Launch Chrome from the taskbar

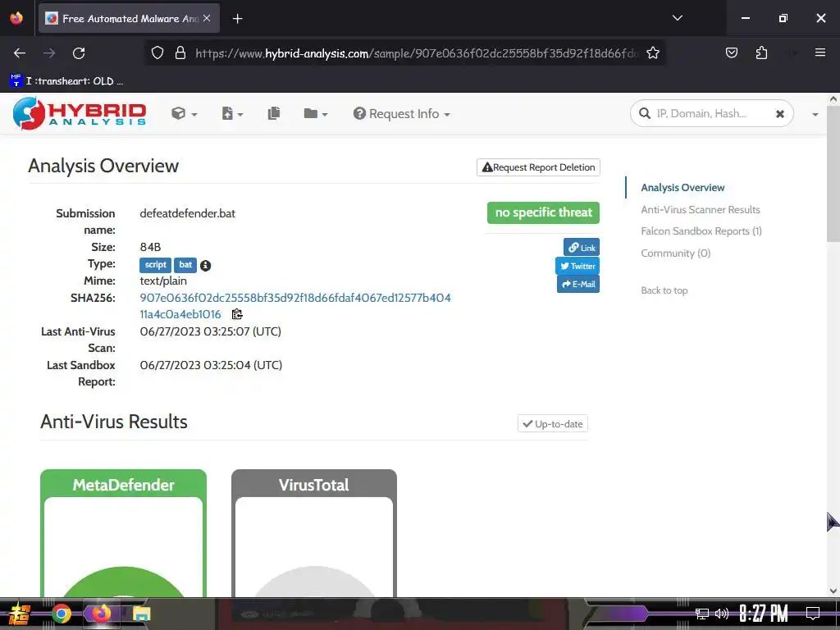[61, 614]
